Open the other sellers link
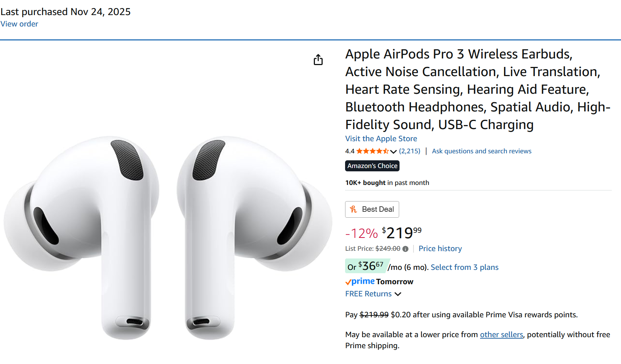 501,335
